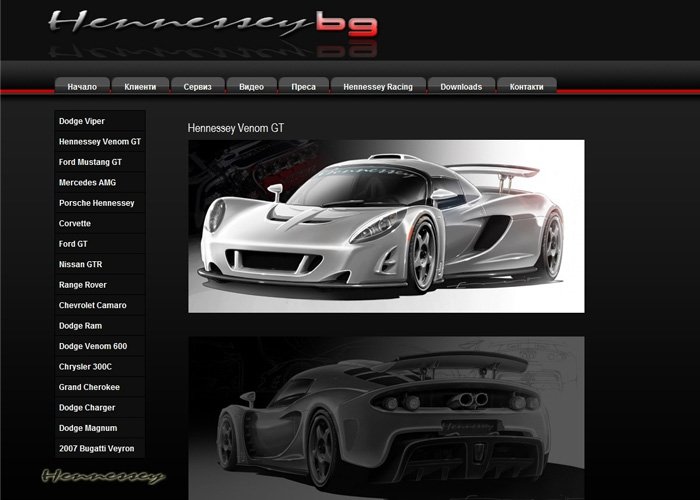Select the Сервиз navigation tab
This screenshot has height=500, width=700.
pyautogui.click(x=197, y=87)
